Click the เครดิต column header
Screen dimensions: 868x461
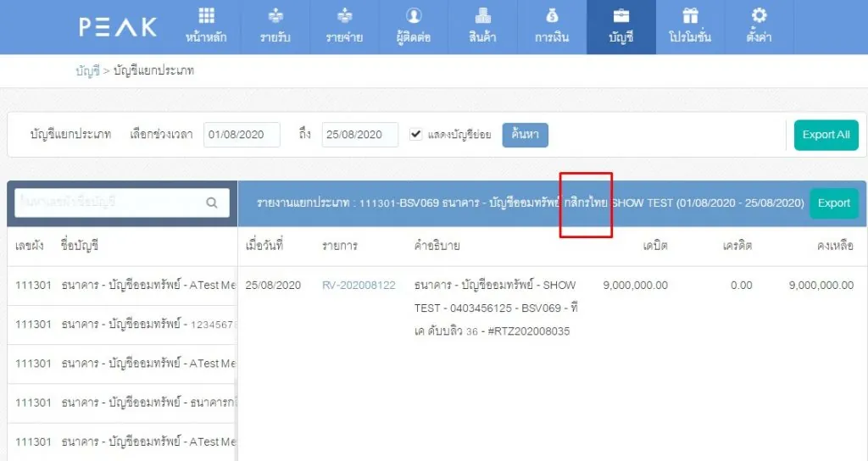(737, 245)
